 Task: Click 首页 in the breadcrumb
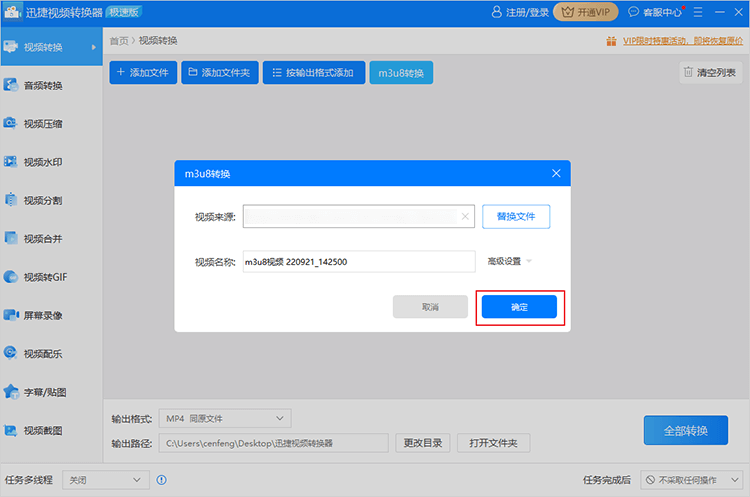(x=119, y=41)
